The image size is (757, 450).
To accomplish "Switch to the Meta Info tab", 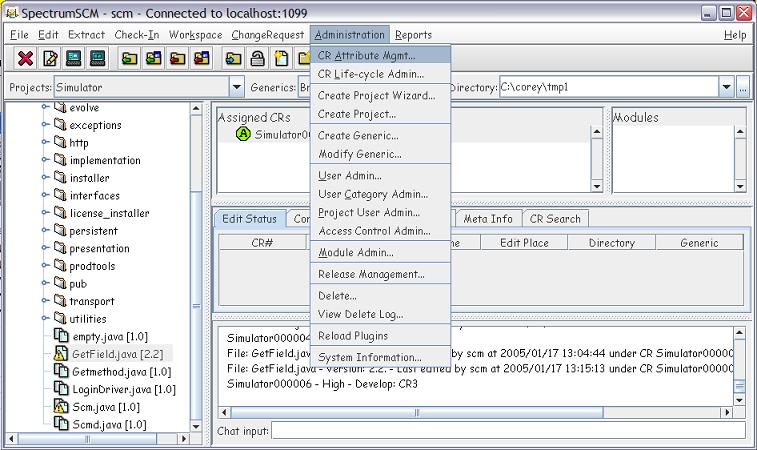I will click(x=488, y=219).
